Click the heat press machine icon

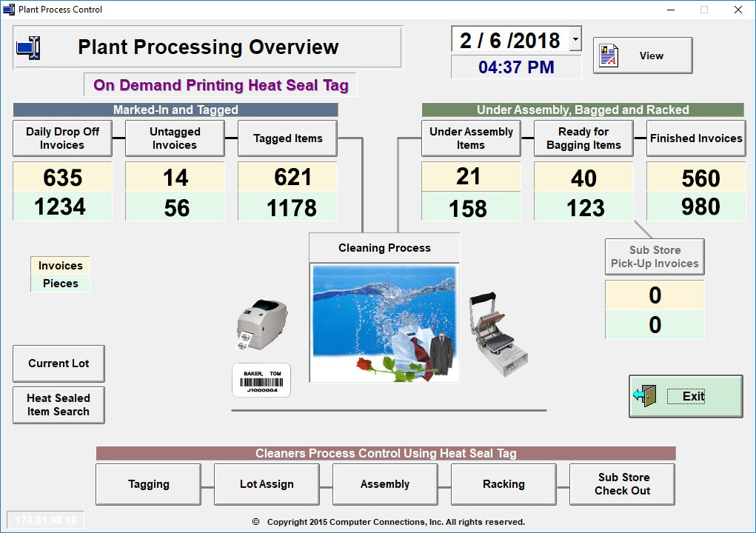tap(497, 335)
